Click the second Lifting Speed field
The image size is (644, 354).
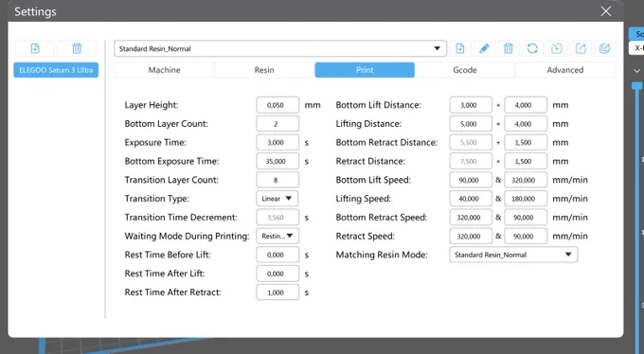point(526,199)
